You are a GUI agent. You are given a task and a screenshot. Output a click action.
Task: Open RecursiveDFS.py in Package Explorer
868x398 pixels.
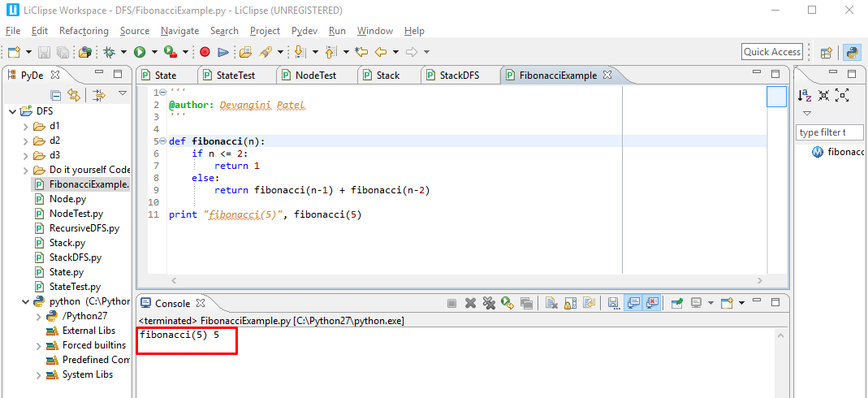pyautogui.click(x=78, y=228)
